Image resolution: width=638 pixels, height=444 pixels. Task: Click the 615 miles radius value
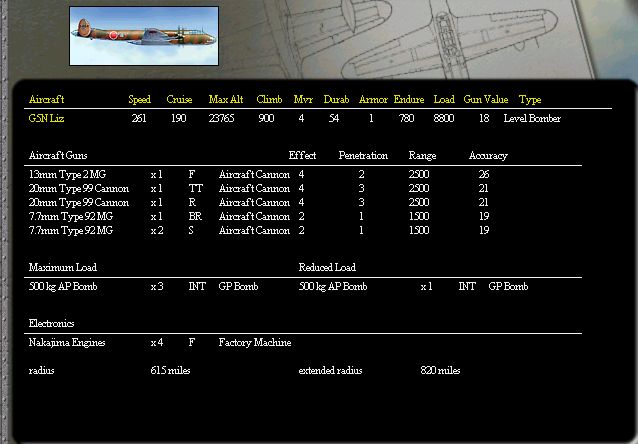click(170, 370)
